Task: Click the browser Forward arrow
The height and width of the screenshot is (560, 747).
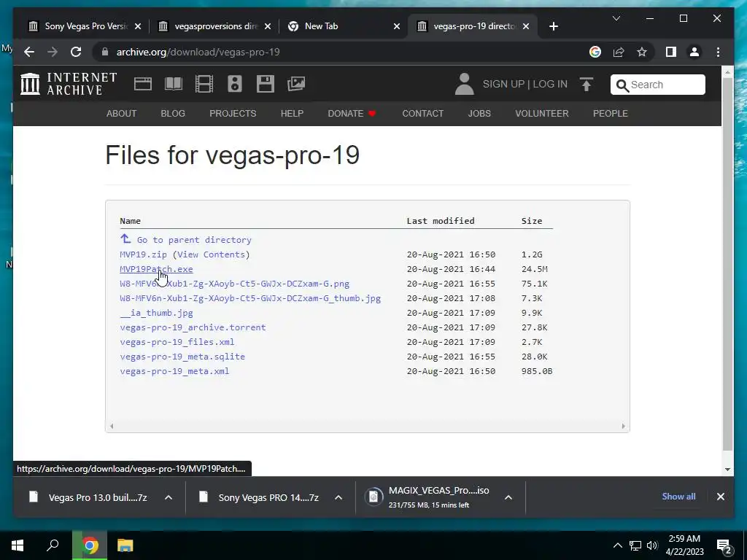Action: 53,52
